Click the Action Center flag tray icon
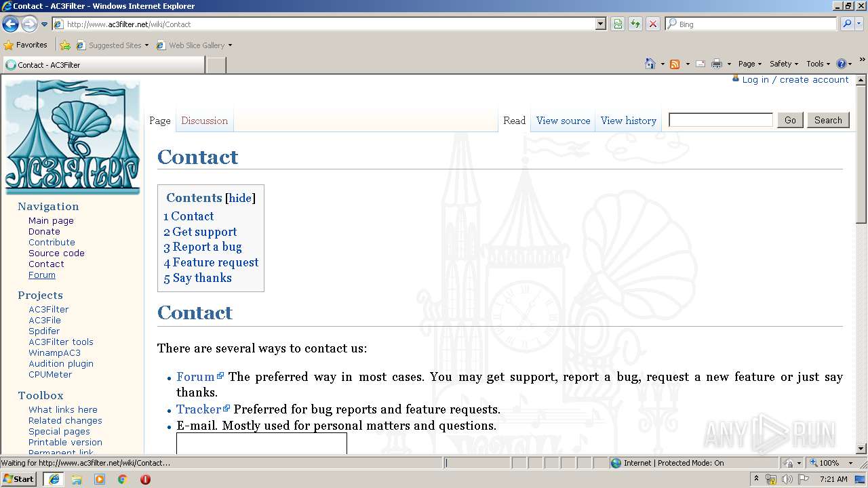The width and height of the screenshot is (868, 488). 804,479
